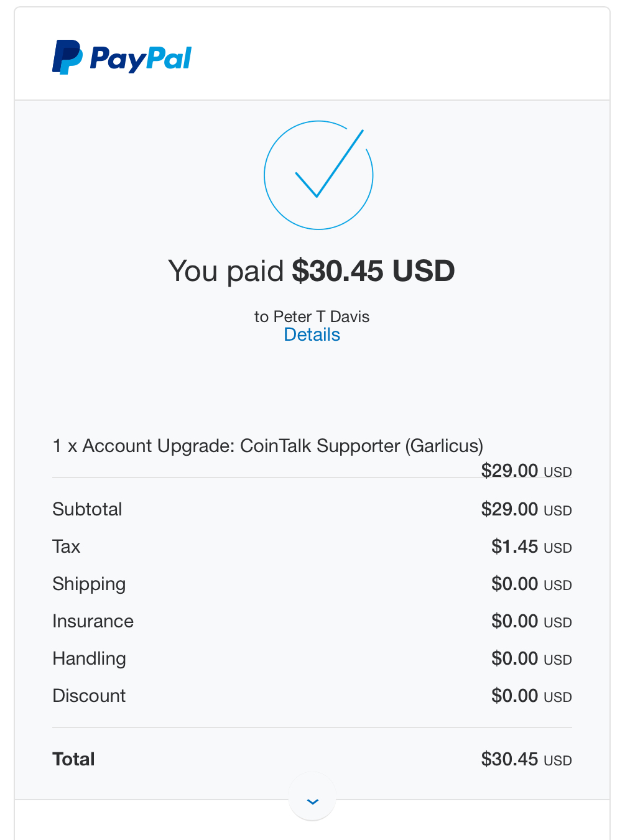Select the recipient name Peter T Davis
This screenshot has height=840, width=625.
click(x=321, y=316)
